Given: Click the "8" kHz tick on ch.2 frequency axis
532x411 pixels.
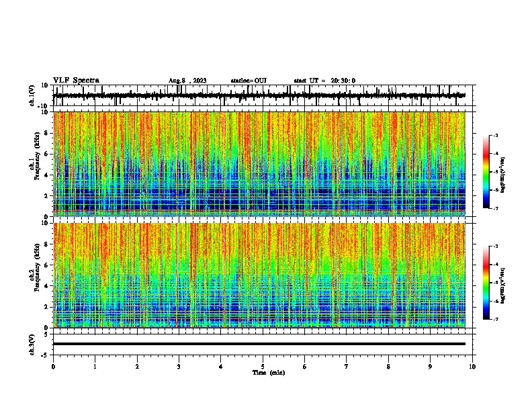Looking at the screenshot, I should click(46, 244).
